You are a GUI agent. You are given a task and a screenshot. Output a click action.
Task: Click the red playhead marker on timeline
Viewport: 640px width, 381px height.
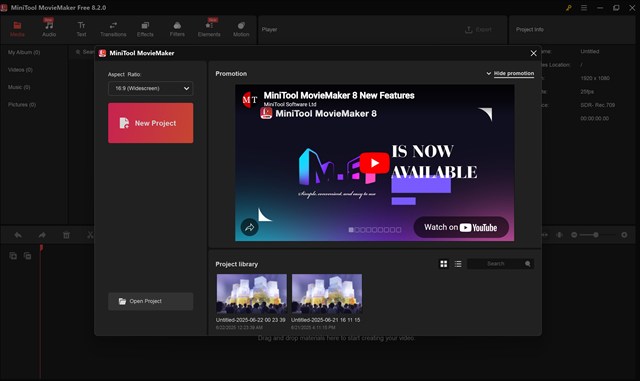click(x=41, y=248)
